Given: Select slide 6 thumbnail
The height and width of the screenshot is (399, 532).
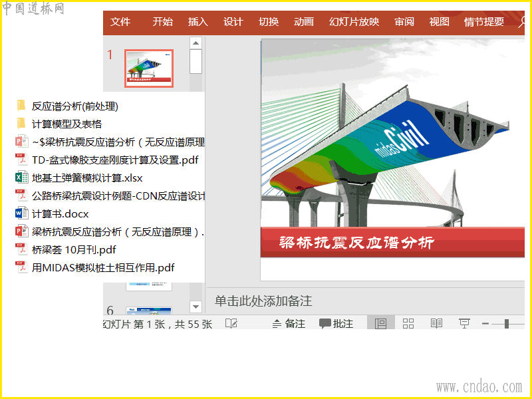Looking at the screenshot, I should pyautogui.click(x=149, y=311).
